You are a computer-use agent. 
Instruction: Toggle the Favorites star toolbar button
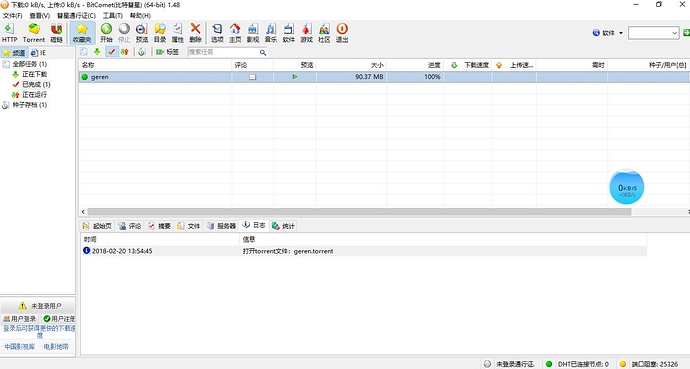[x=82, y=33]
